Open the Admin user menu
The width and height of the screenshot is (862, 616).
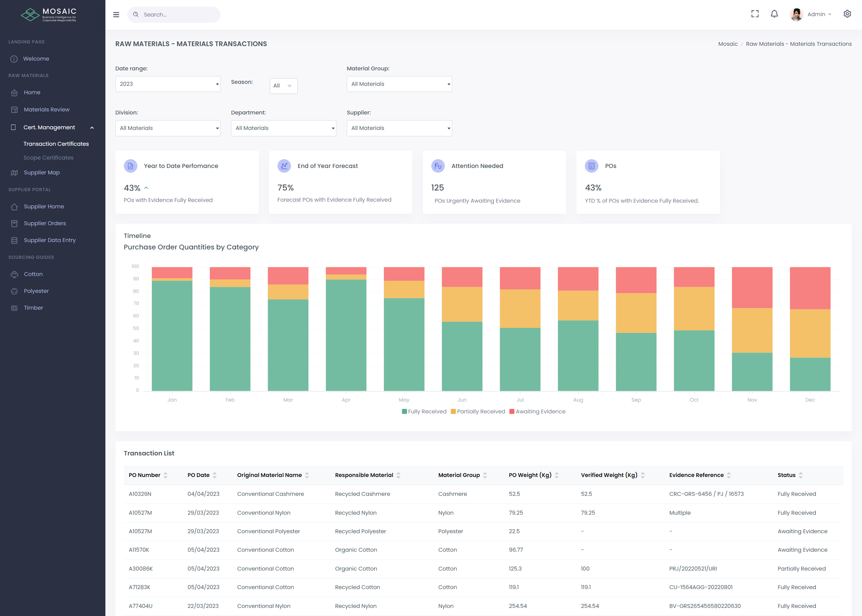pos(816,14)
